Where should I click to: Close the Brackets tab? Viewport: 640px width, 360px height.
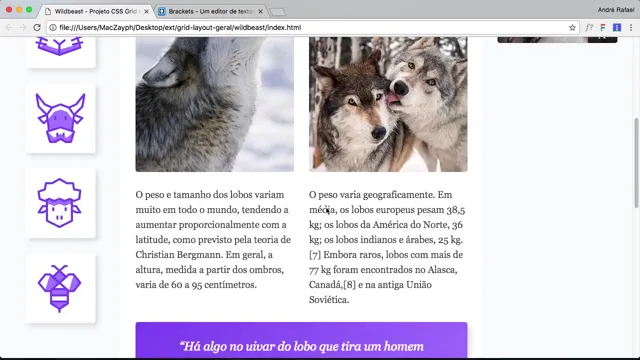click(260, 11)
